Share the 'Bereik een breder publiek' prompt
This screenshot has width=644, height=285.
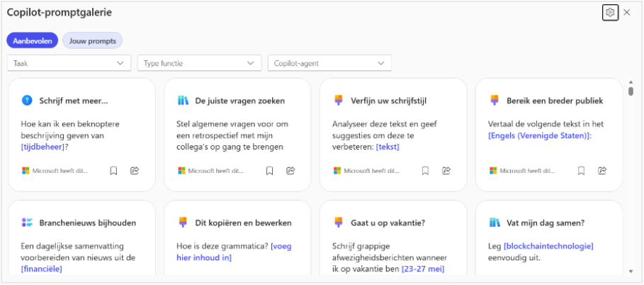pyautogui.click(x=602, y=170)
